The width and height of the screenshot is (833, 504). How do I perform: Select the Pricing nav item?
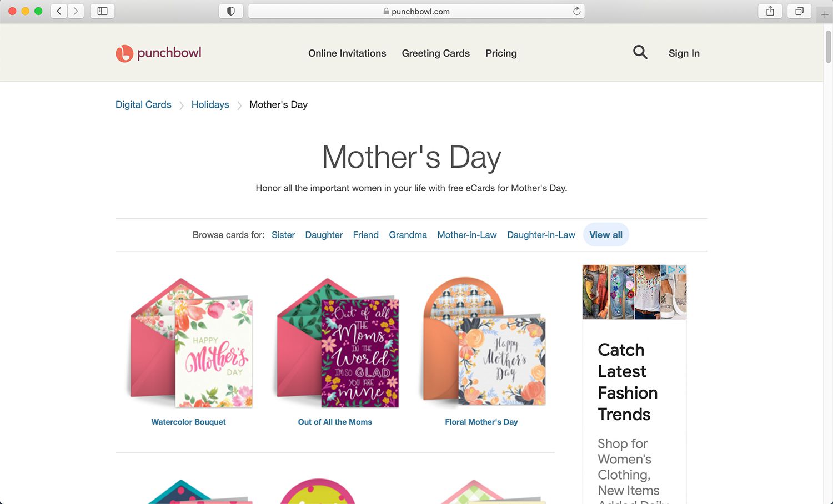[501, 53]
